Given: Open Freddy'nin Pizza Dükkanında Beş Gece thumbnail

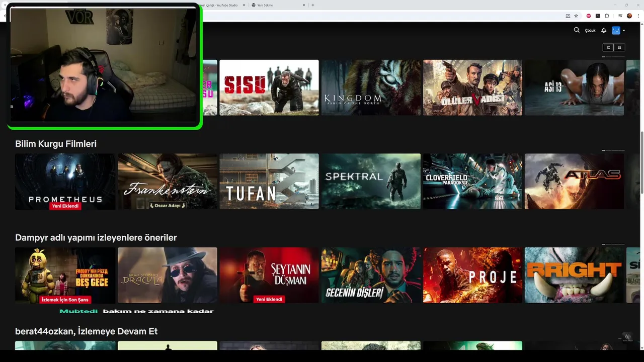Looking at the screenshot, I should coord(65,275).
